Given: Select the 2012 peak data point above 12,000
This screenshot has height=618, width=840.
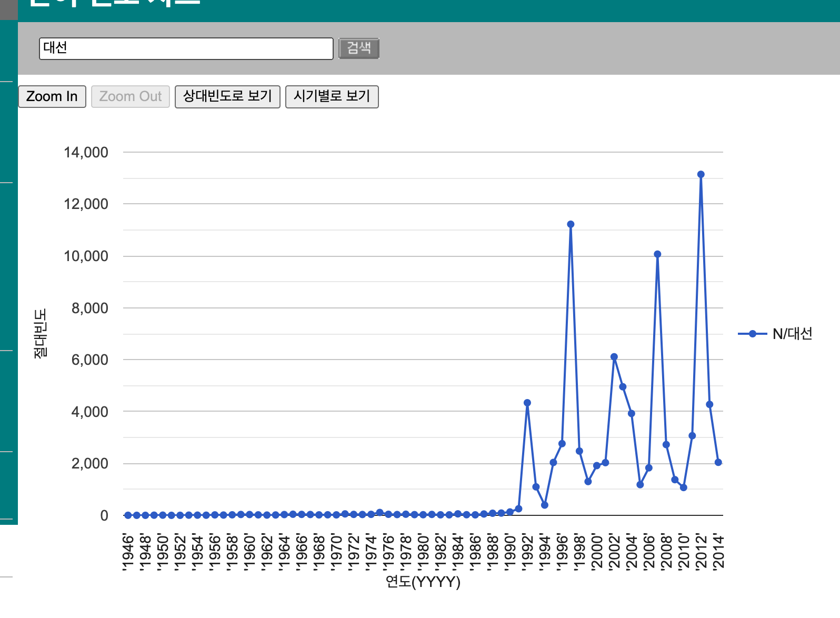Looking at the screenshot, I should coord(701,174).
